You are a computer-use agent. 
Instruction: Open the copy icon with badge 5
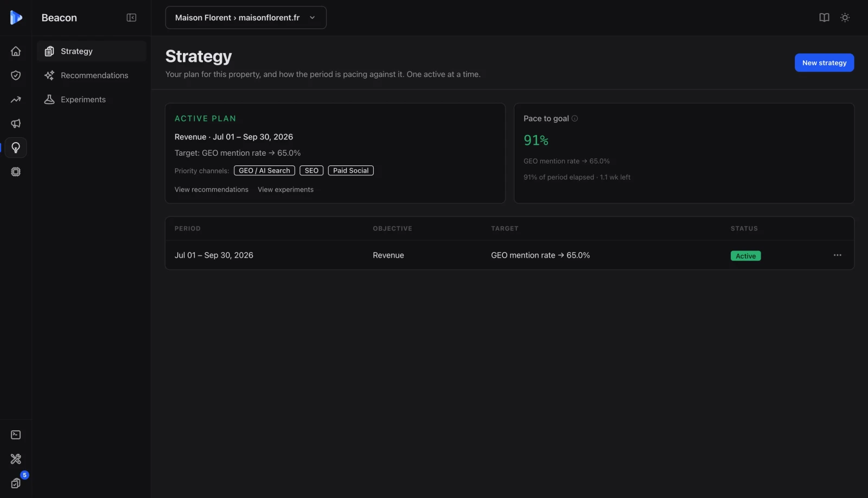coord(16,483)
